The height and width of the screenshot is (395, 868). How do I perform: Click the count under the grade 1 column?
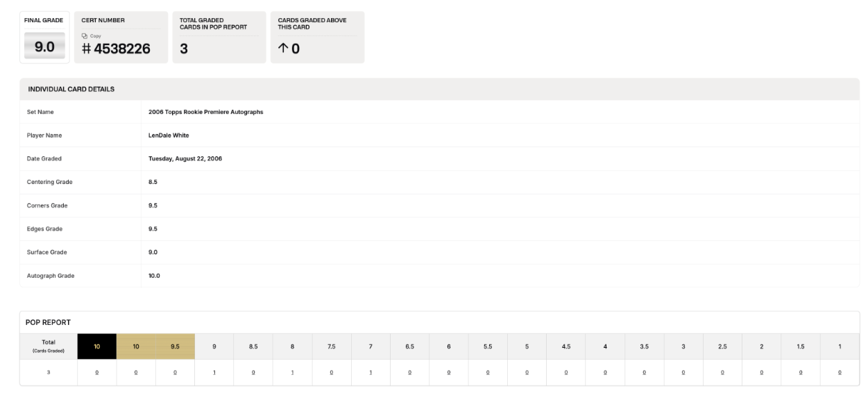tap(840, 372)
